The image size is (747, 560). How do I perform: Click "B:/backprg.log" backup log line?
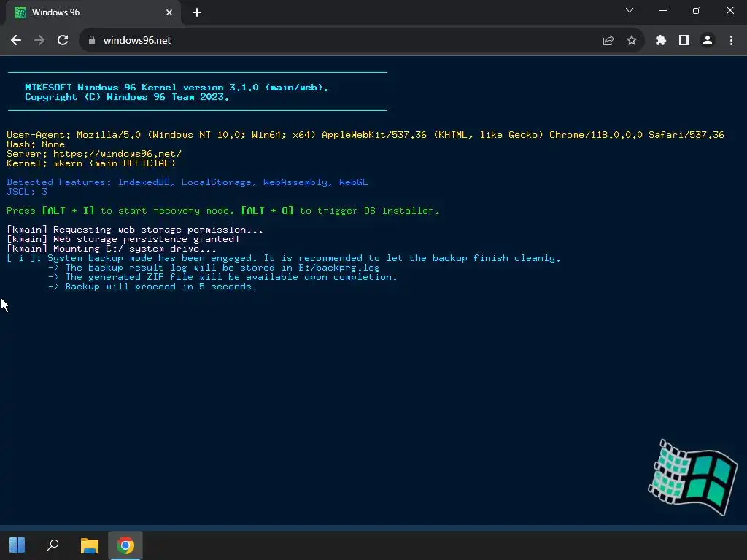click(x=214, y=268)
